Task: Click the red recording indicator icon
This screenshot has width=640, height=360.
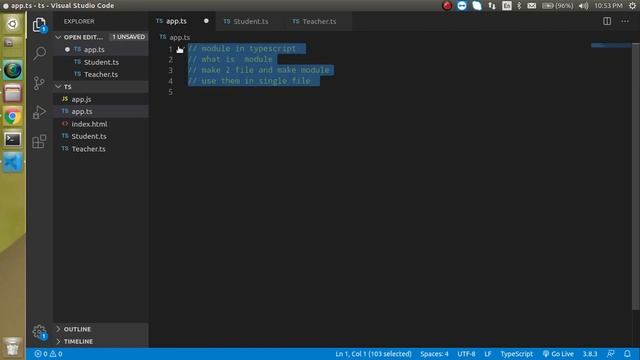Action: tap(447, 6)
